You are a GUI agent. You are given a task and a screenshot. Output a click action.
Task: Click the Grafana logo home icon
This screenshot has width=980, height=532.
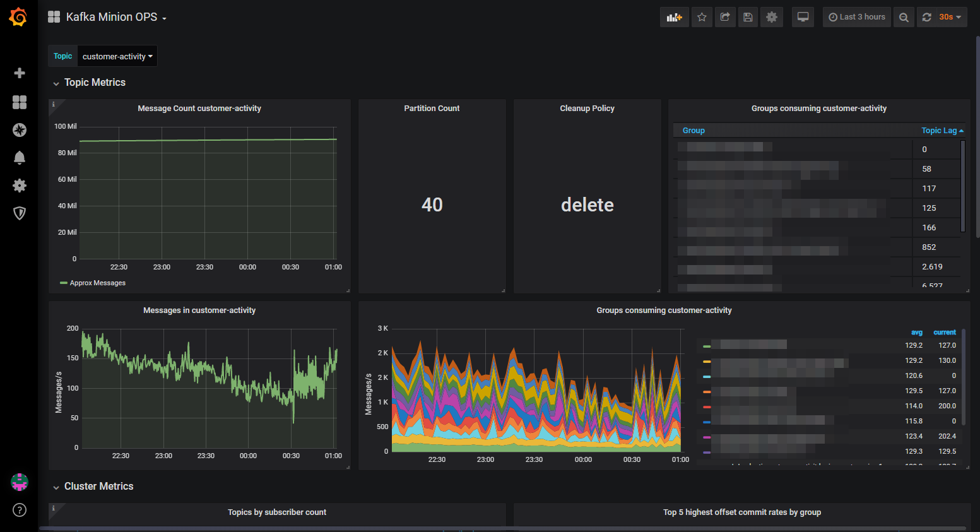[18, 17]
